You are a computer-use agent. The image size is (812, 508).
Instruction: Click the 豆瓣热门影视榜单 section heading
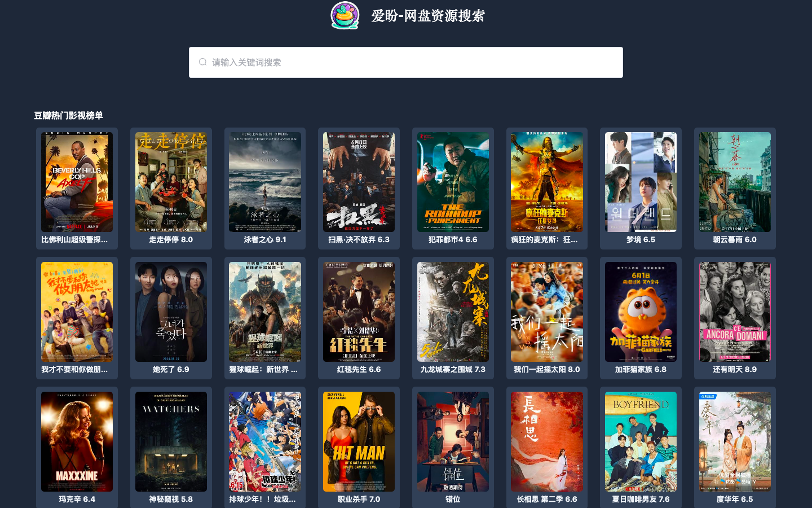[x=68, y=115]
